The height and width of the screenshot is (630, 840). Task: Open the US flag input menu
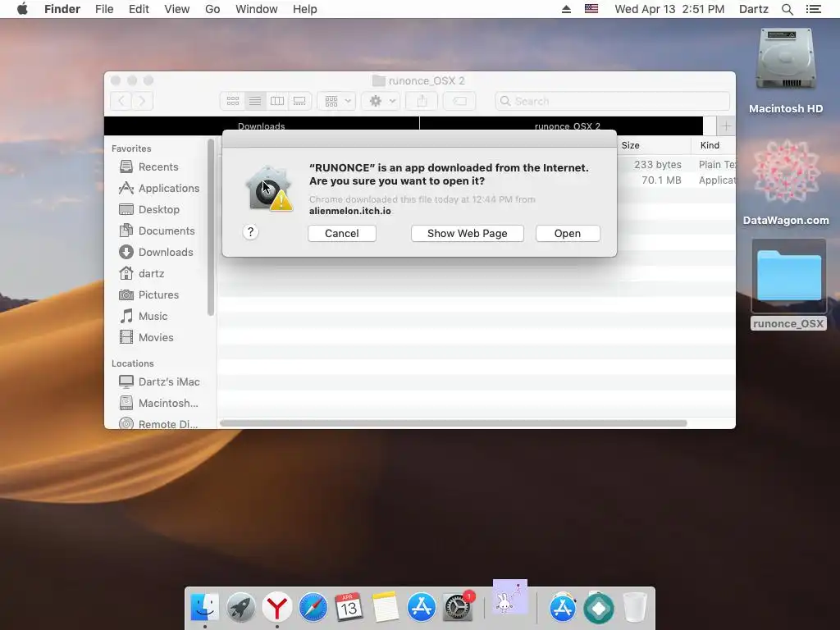tap(591, 8)
